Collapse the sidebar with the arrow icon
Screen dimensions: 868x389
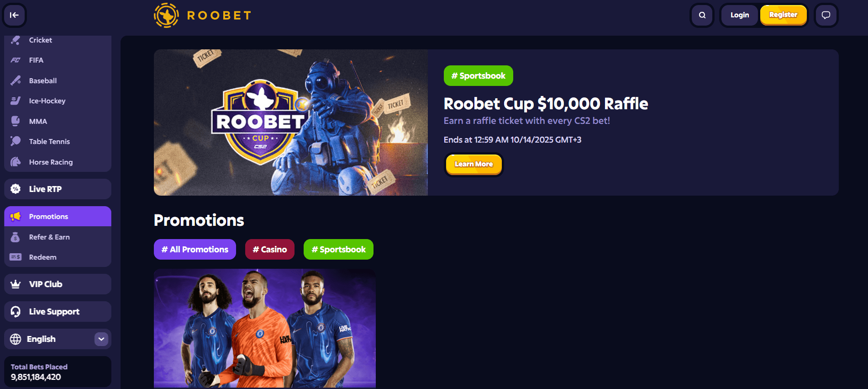14,15
